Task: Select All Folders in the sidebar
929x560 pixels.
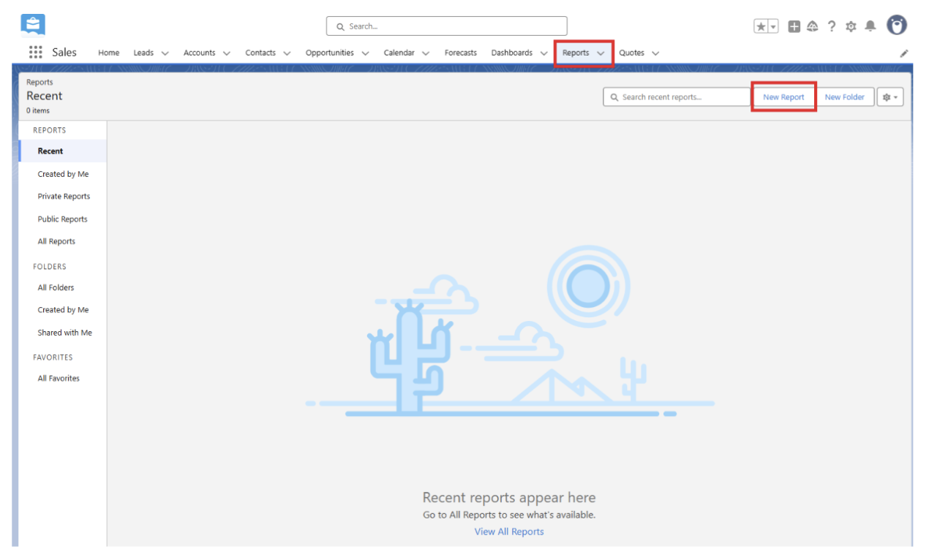Action: pos(56,287)
